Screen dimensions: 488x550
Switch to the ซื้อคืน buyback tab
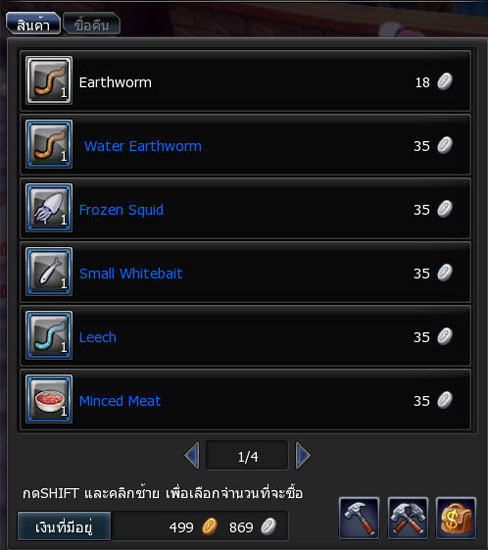click(x=92, y=24)
